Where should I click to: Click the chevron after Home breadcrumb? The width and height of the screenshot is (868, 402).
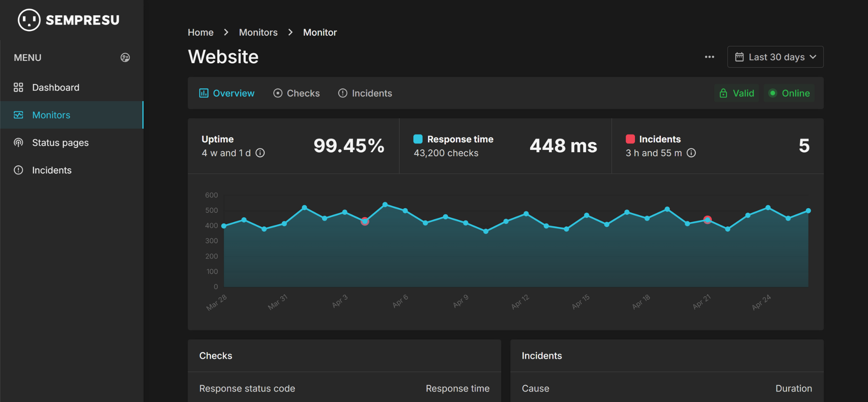[226, 33]
